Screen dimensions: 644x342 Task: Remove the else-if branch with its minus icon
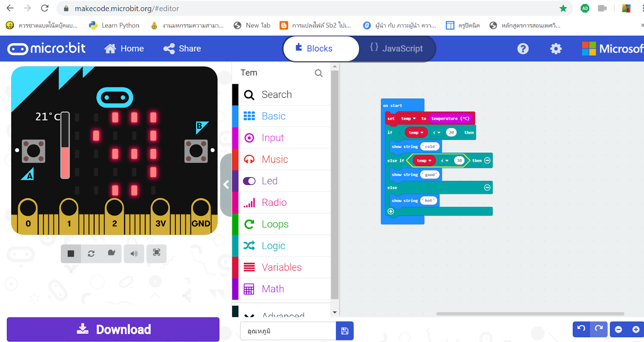tap(487, 160)
